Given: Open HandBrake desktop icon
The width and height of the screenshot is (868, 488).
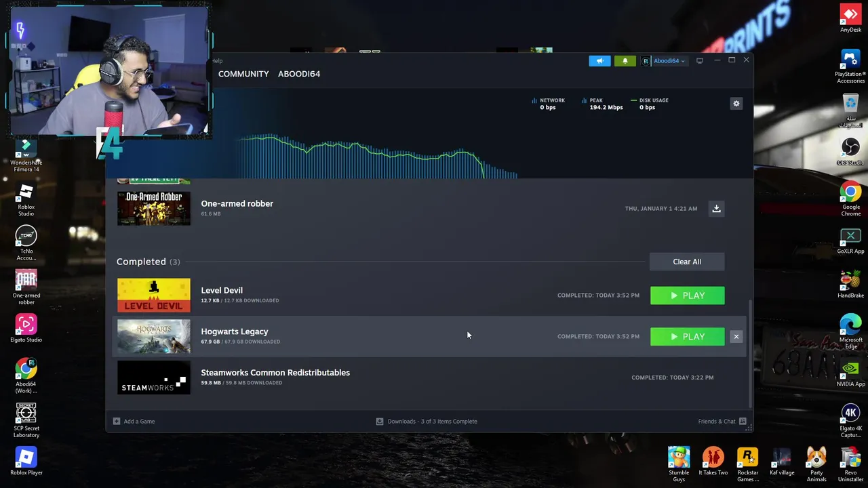Looking at the screenshot, I should pos(850,285).
